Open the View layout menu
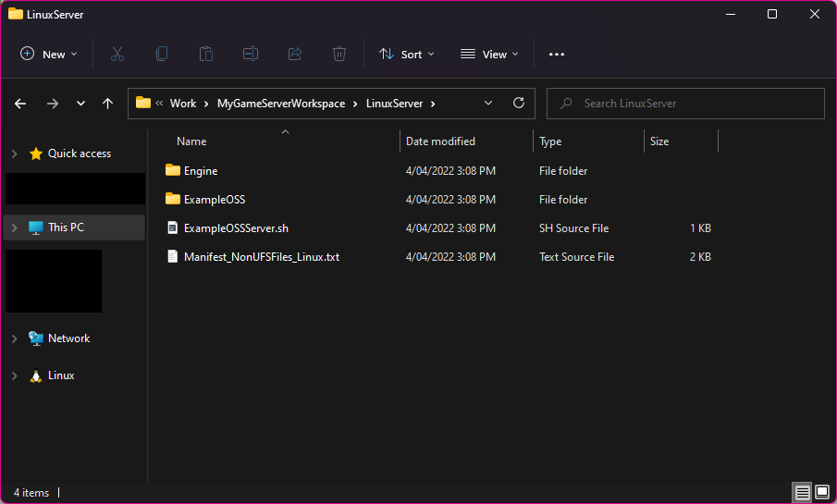Screen dimensions: 837x504 point(489,55)
